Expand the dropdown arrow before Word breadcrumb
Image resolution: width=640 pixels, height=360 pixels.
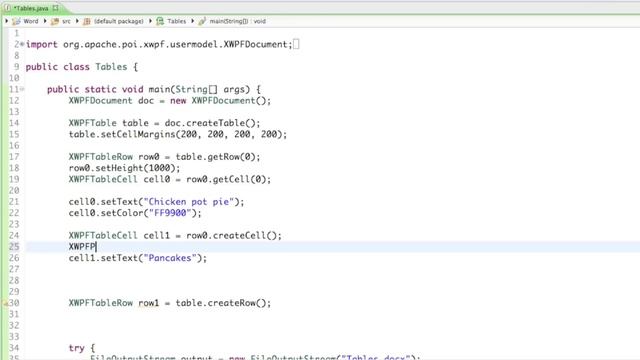tap(7, 21)
